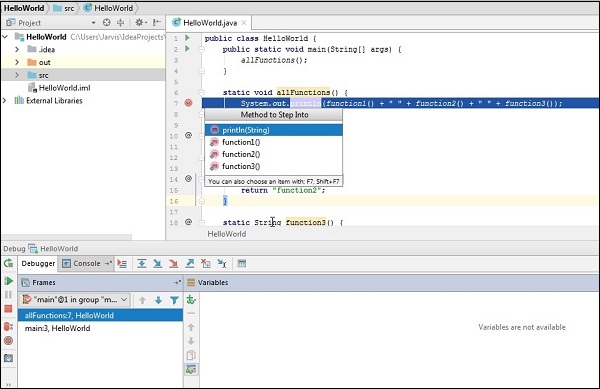Expand the src folder
Screen dimensions: 600x389
pos(17,75)
